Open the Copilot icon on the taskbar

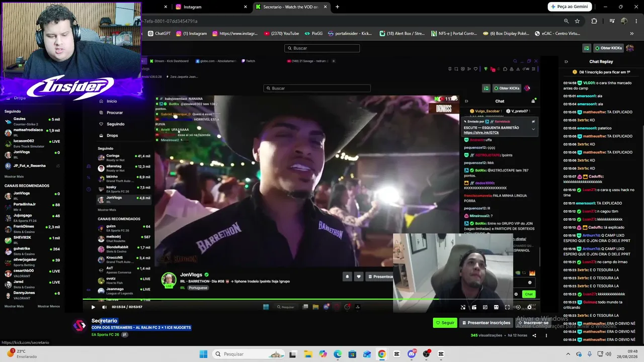click(323, 354)
